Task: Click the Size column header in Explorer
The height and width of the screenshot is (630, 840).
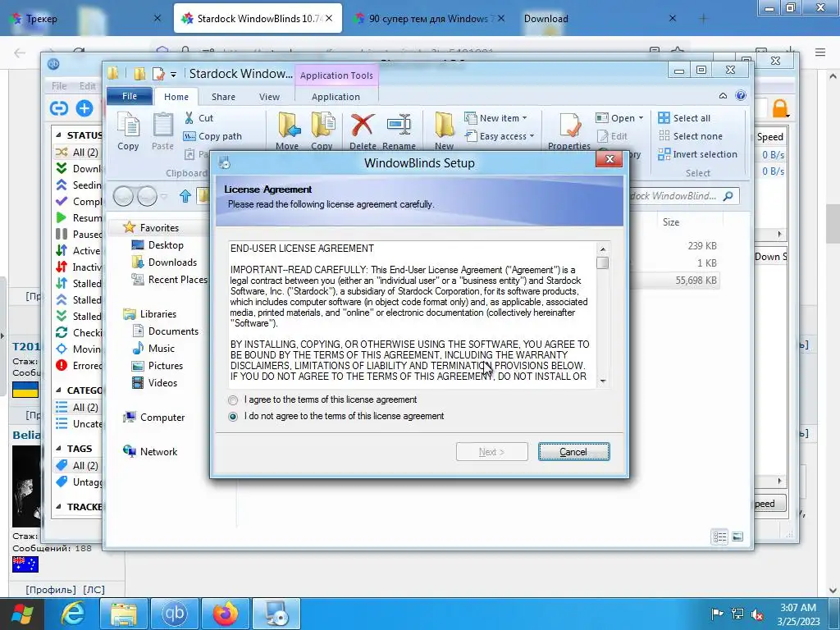Action: [x=671, y=221]
